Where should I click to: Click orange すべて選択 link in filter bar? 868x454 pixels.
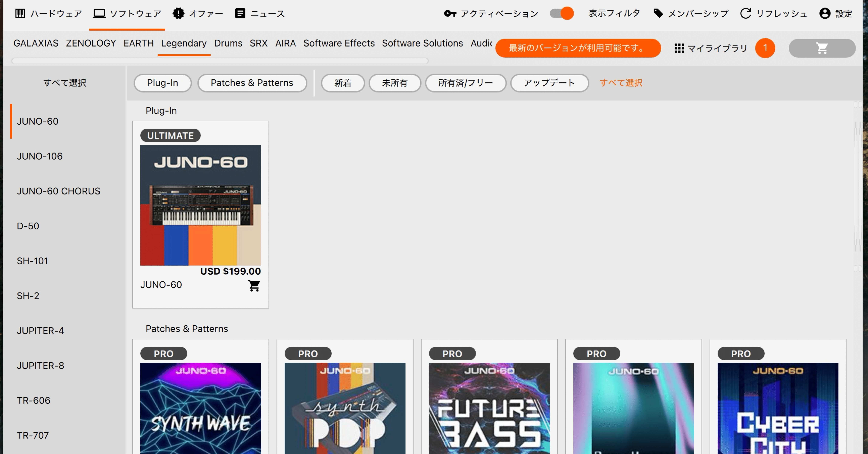point(621,83)
